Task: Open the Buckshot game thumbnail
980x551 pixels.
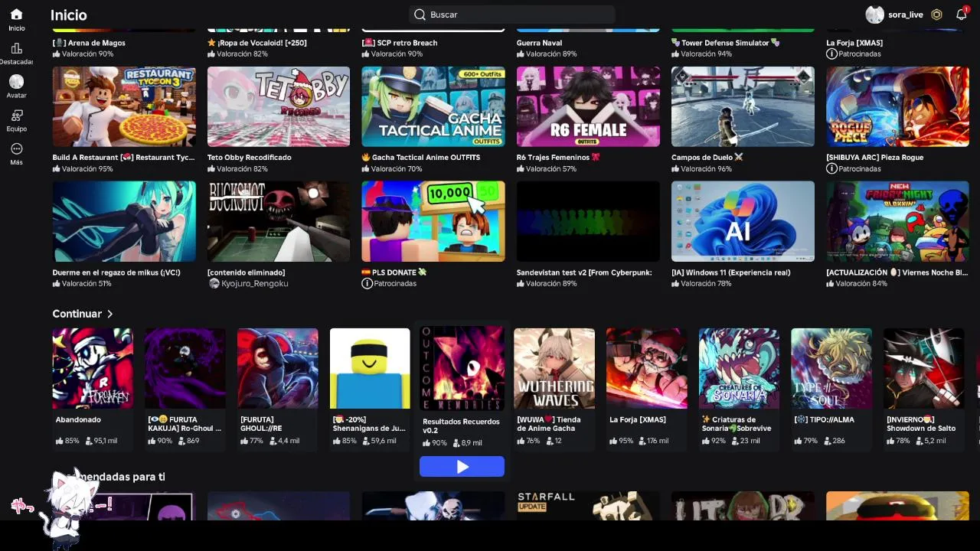Action: [279, 221]
